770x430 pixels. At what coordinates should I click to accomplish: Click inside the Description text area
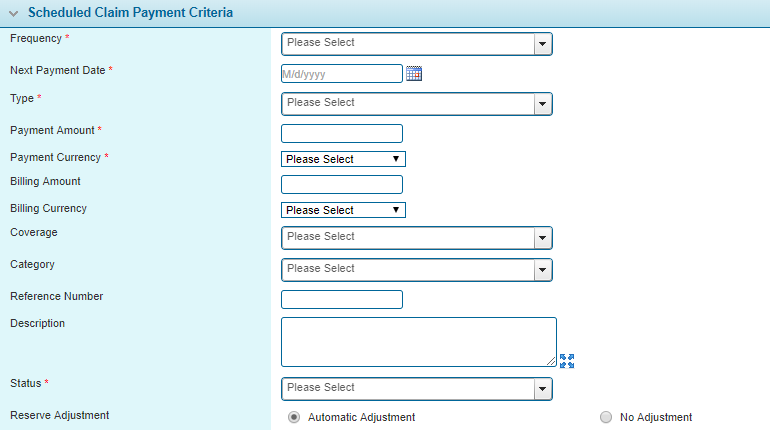pyautogui.click(x=418, y=342)
